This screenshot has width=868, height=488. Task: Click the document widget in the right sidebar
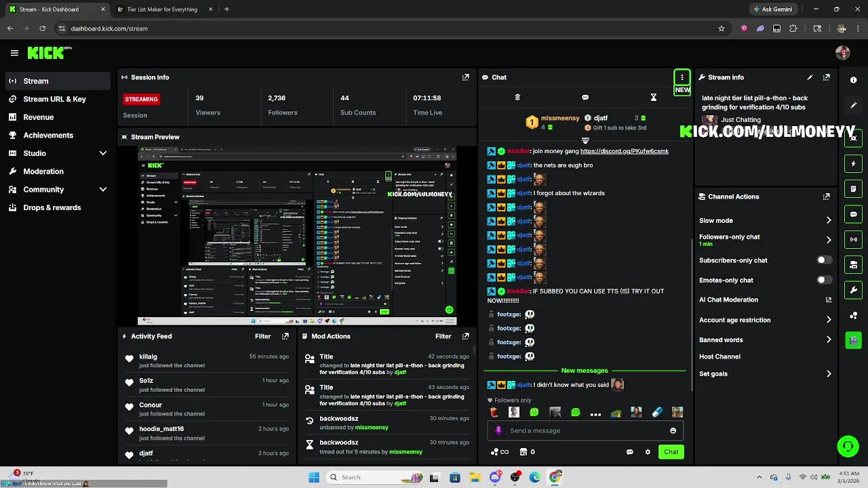coord(853,189)
